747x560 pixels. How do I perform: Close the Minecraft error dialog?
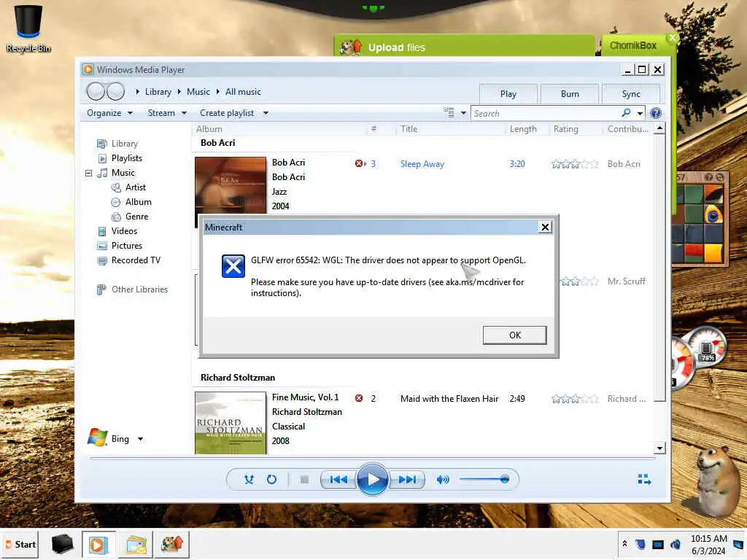(x=545, y=227)
